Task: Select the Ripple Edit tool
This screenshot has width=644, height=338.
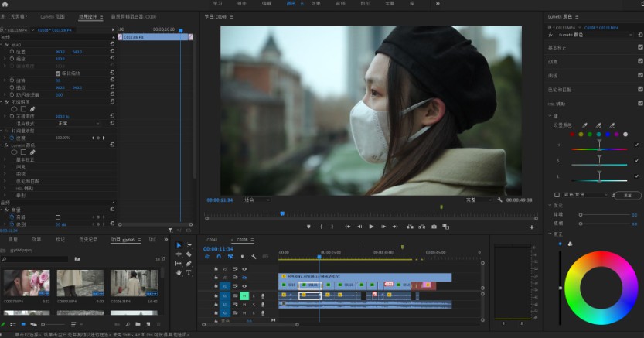Action: 179,254
